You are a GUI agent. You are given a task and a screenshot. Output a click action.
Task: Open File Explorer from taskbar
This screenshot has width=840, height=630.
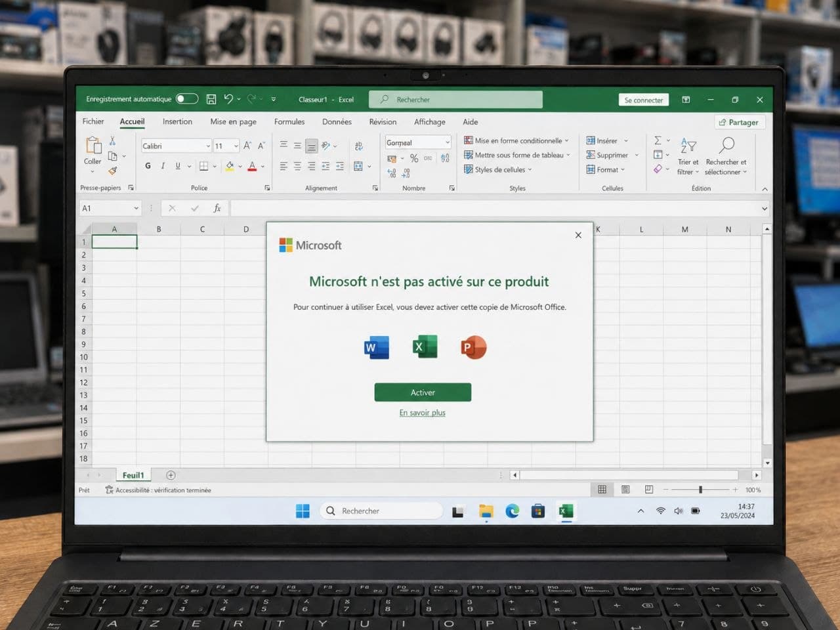(x=486, y=511)
